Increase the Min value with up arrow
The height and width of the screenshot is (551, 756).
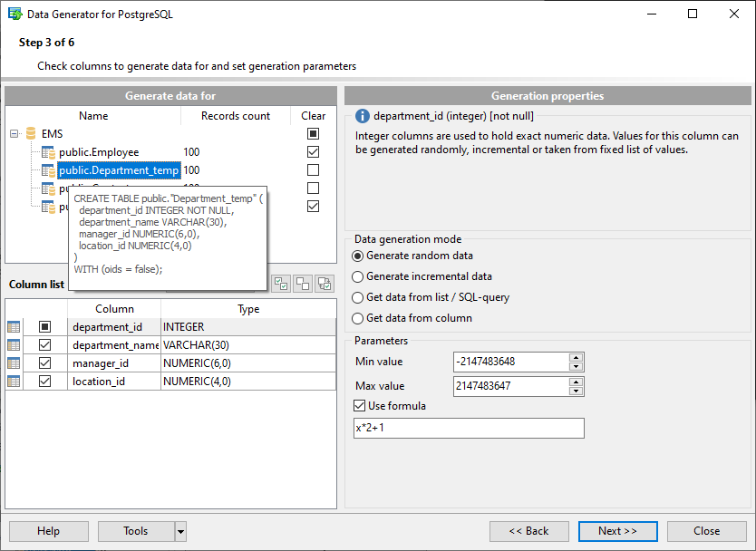(x=576, y=357)
